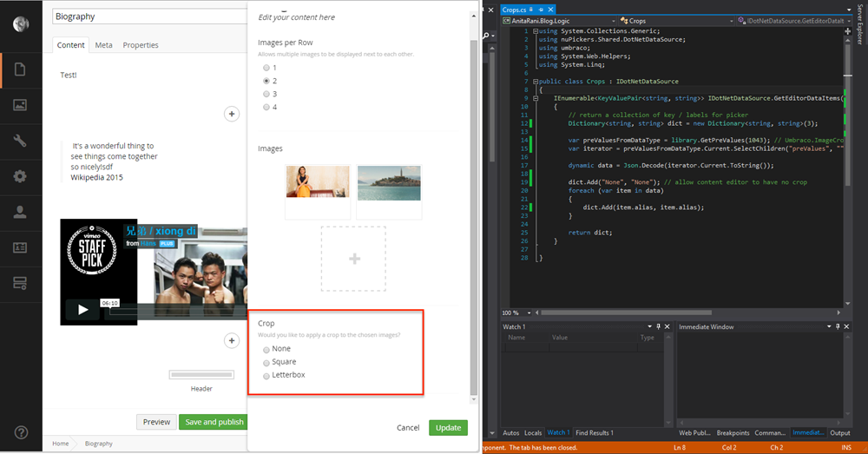Play the Vimeo video
868x454 pixels.
coord(82,309)
